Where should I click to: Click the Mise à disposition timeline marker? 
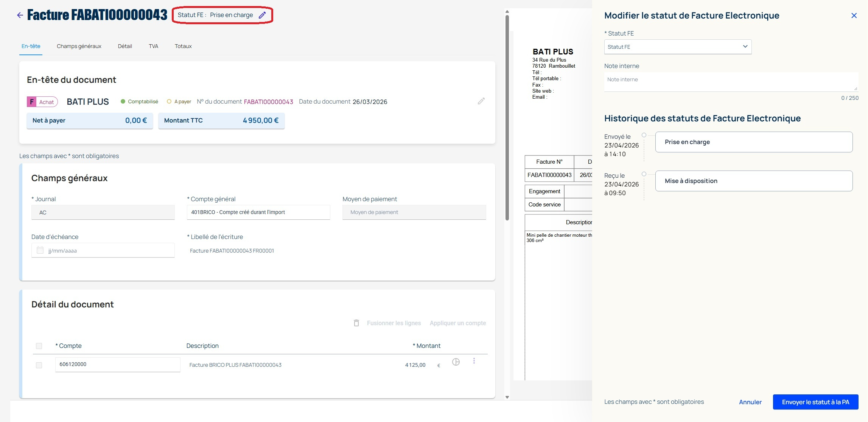click(x=644, y=174)
